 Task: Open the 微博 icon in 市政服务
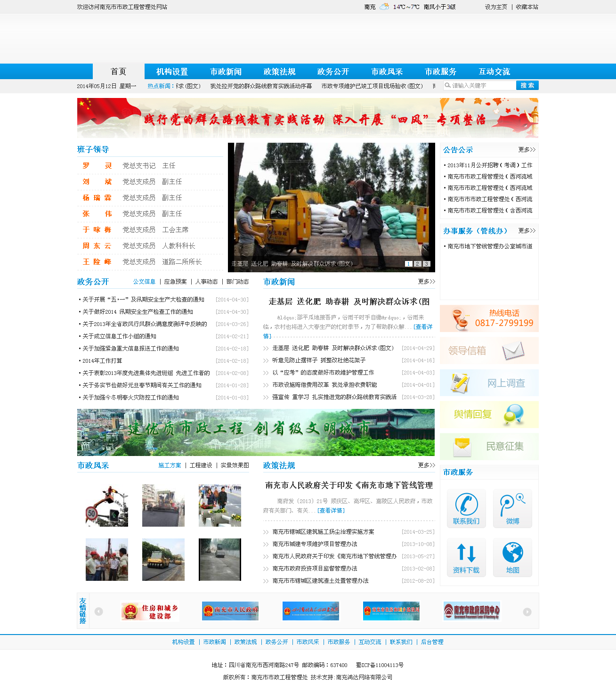click(512, 508)
